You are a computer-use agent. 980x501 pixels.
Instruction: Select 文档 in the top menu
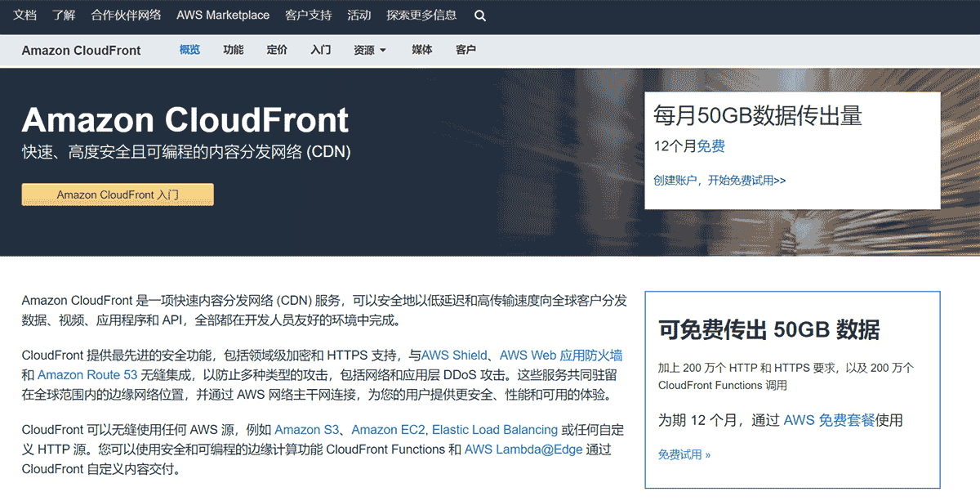coord(25,15)
